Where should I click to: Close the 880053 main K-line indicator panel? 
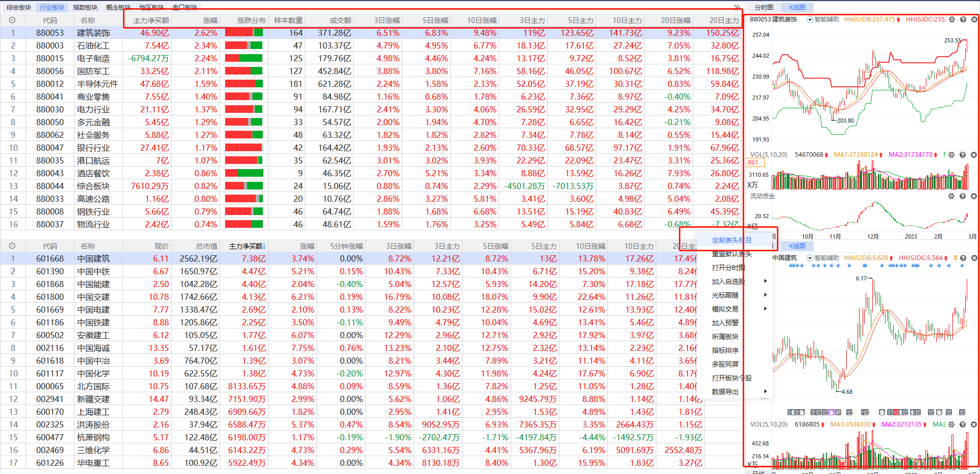[x=974, y=19]
